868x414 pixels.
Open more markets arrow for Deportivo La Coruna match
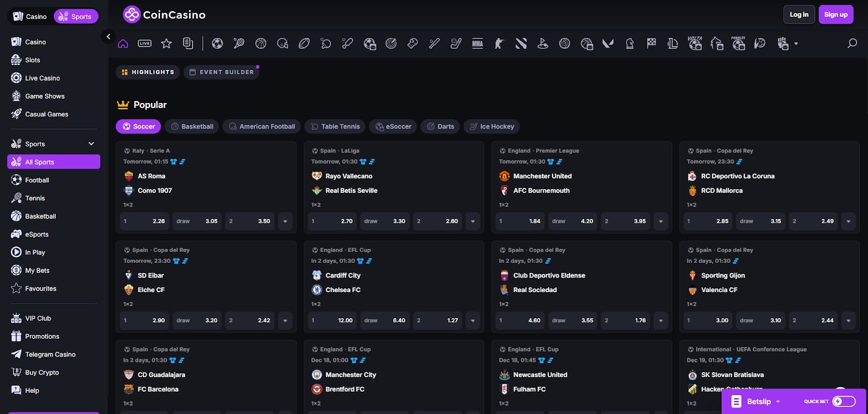[x=848, y=221]
